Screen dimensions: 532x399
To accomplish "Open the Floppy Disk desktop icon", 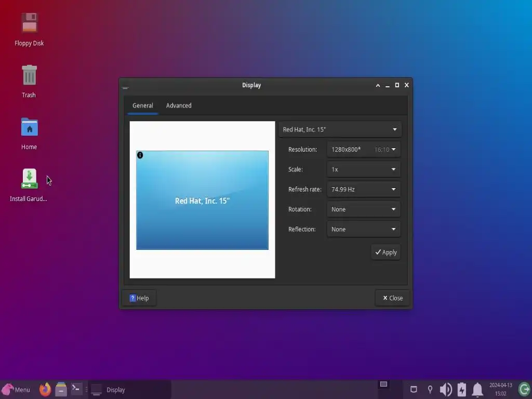I will tap(29, 23).
